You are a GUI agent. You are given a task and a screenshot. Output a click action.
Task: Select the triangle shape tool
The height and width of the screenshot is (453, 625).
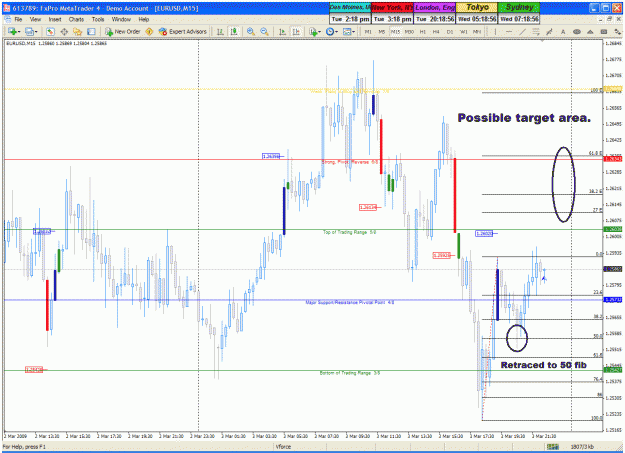(x=590, y=32)
